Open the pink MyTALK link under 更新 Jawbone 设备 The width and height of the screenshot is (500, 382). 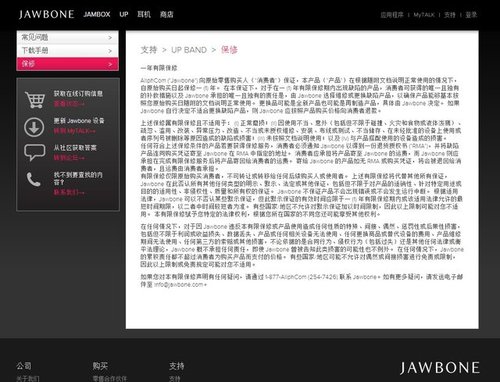75,131
